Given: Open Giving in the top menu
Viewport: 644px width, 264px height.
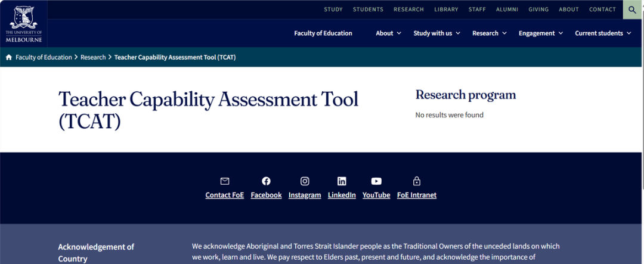Looking at the screenshot, I should pyautogui.click(x=538, y=10).
